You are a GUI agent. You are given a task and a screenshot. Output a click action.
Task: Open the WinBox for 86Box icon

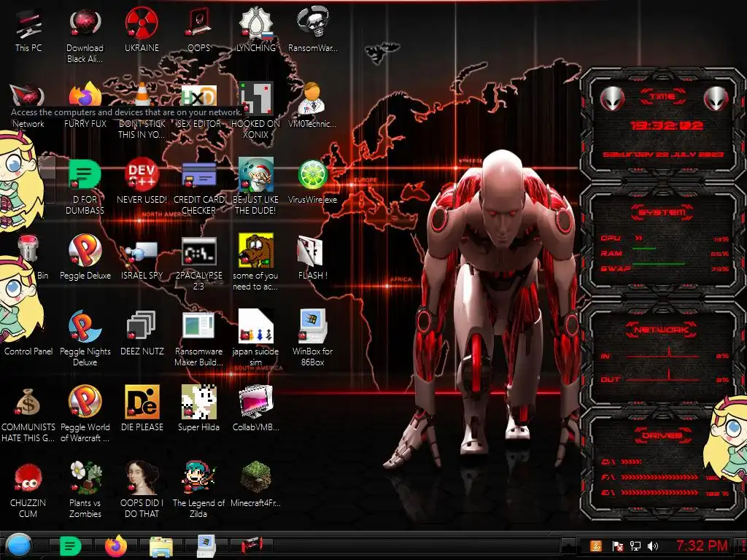[312, 338]
